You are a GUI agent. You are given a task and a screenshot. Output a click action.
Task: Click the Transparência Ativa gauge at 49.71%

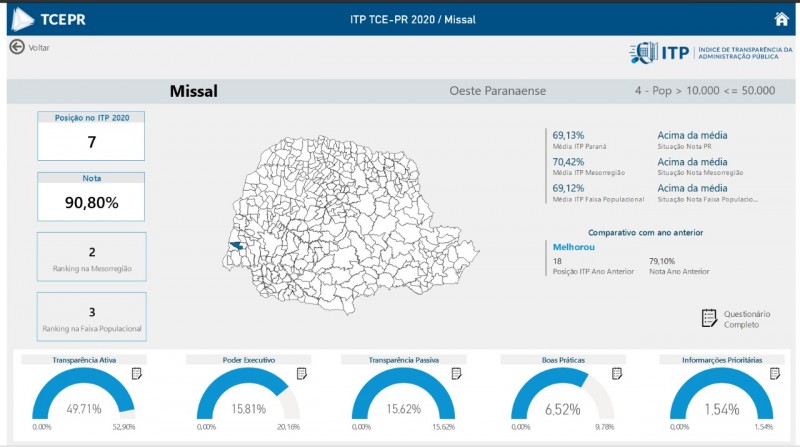(84, 399)
